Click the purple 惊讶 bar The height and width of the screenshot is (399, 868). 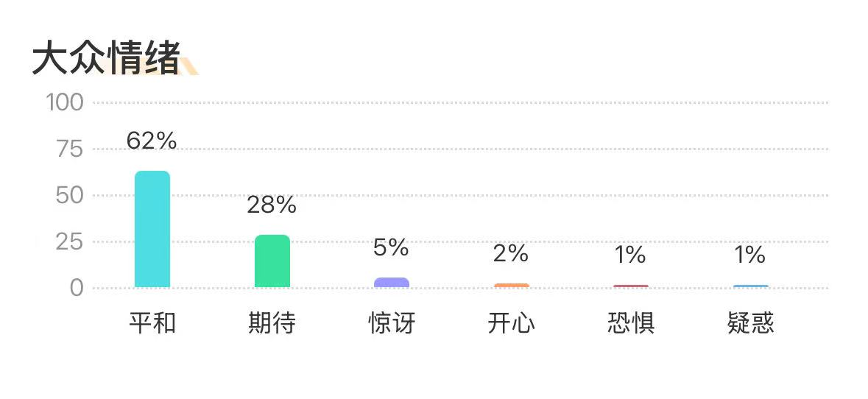tap(391, 283)
